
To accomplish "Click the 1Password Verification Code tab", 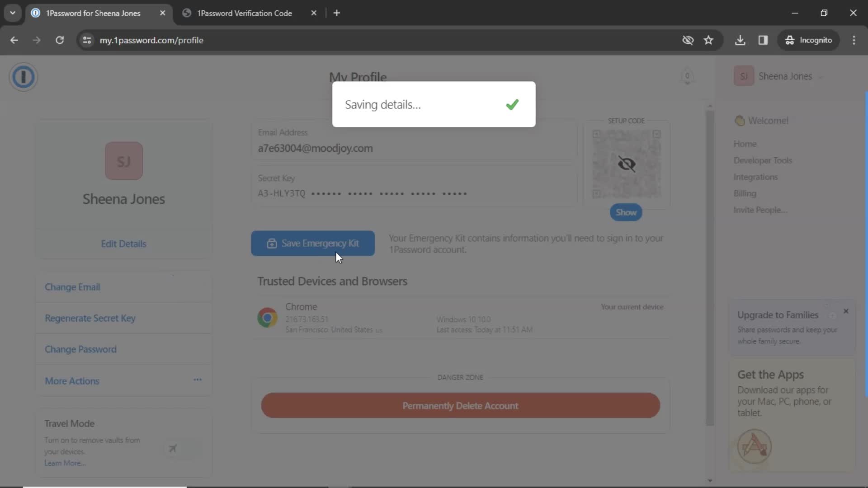I will point(245,13).
